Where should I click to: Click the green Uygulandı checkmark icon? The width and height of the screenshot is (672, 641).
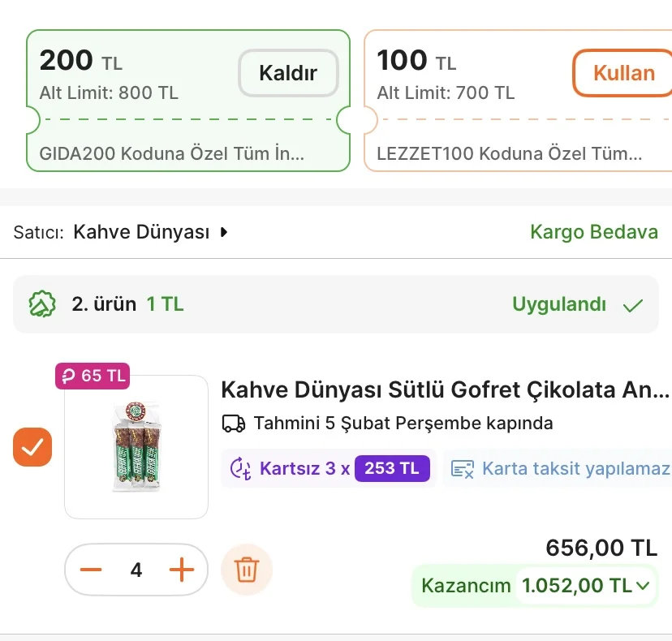[632, 305]
